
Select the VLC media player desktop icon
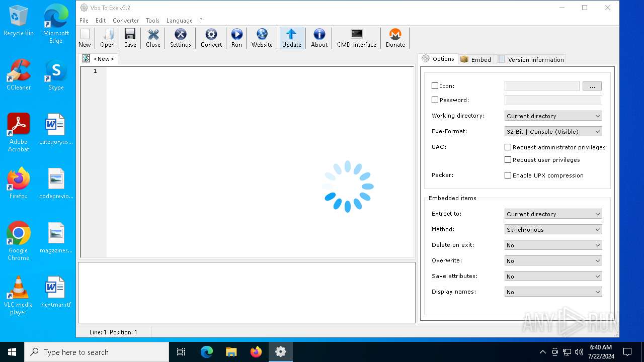point(19,295)
